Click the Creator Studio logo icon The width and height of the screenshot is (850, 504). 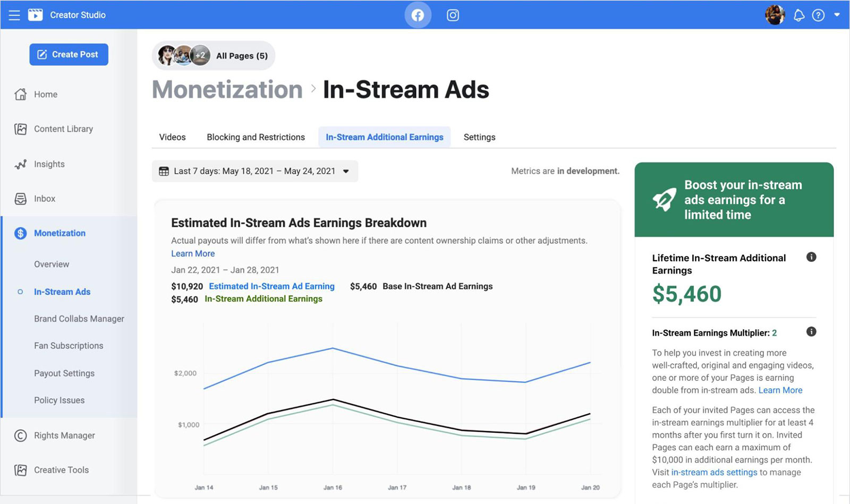35,15
